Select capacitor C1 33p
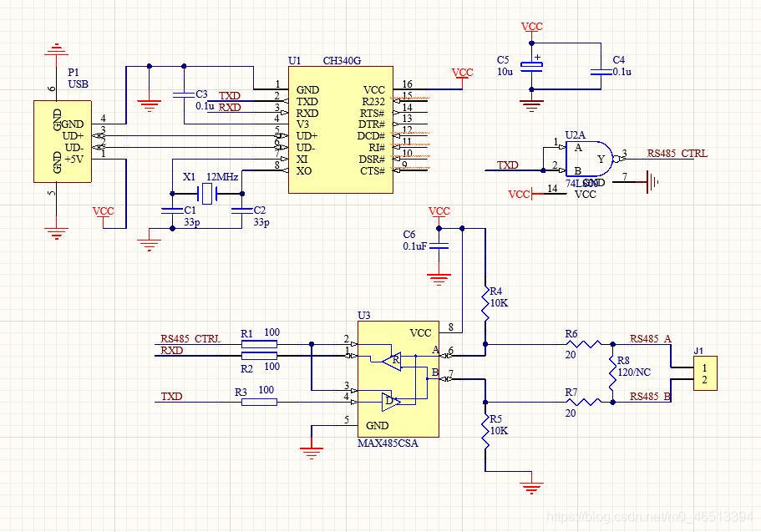761x532 pixels. (172, 211)
